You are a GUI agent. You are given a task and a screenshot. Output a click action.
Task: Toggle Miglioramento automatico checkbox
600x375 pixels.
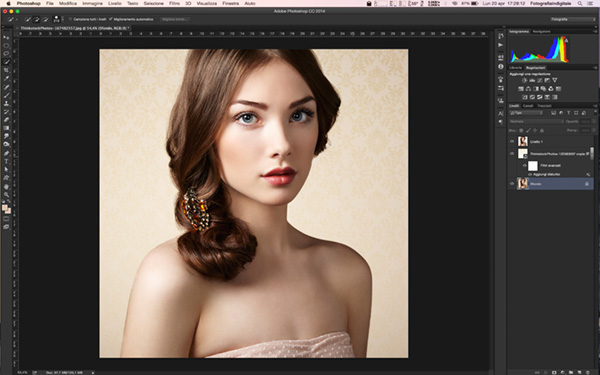pos(111,19)
